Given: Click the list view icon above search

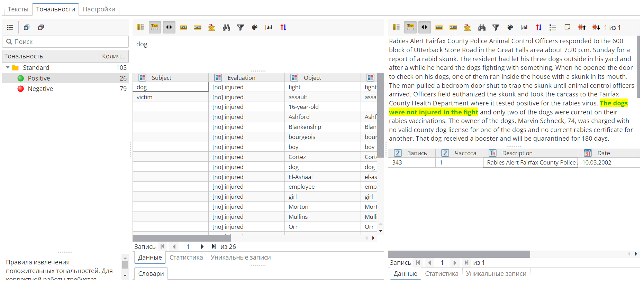Looking at the screenshot, I should [10, 27].
